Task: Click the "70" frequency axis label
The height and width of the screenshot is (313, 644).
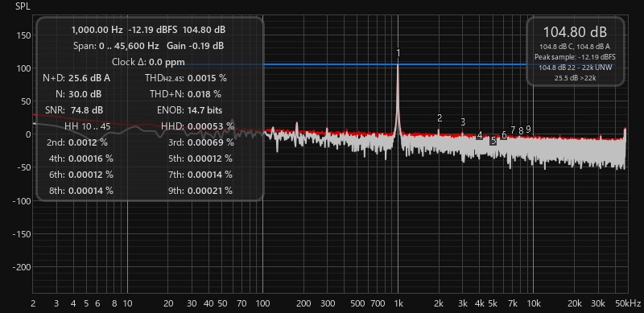Action: 242,304
